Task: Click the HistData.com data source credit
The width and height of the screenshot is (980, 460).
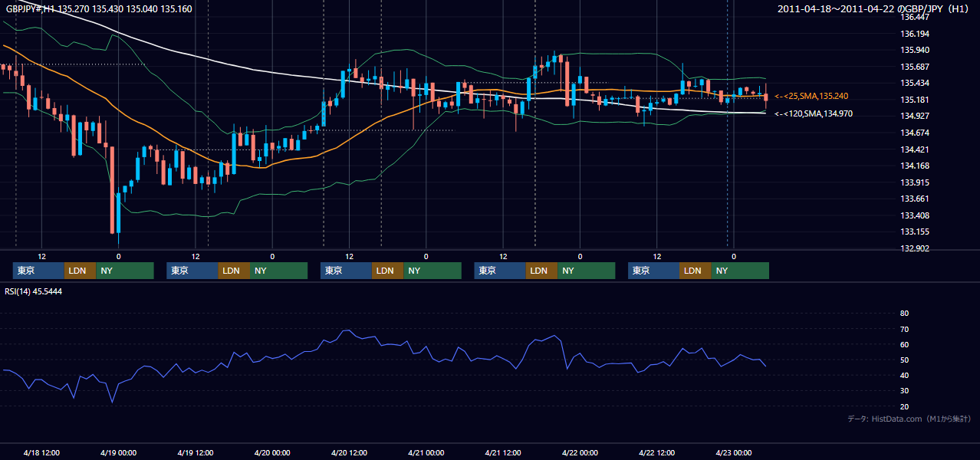Action: click(x=909, y=419)
